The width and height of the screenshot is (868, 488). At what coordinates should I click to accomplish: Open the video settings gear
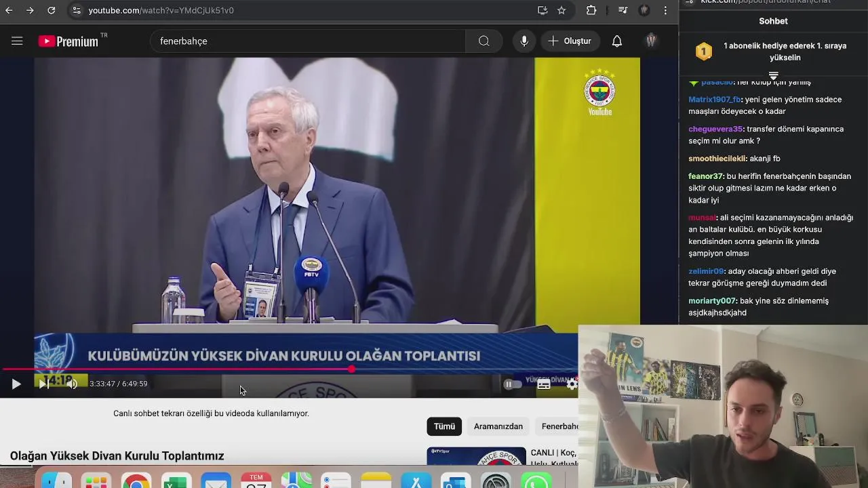pos(572,384)
